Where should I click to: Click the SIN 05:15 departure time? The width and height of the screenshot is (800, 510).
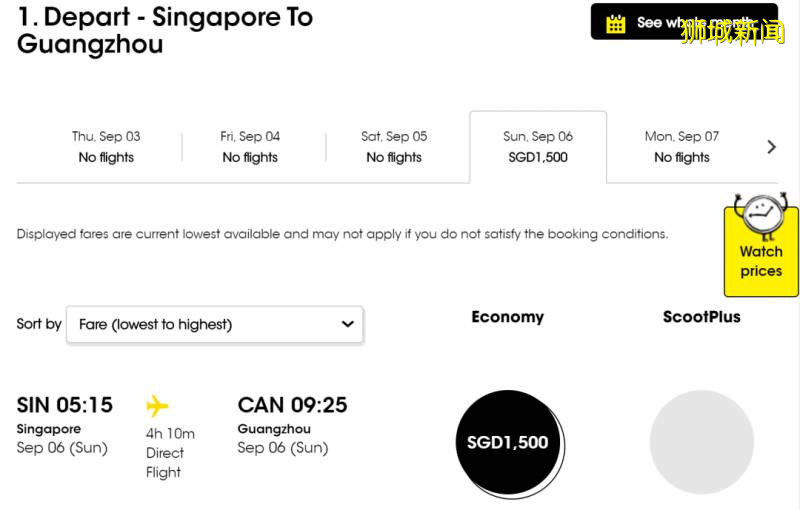[65, 405]
